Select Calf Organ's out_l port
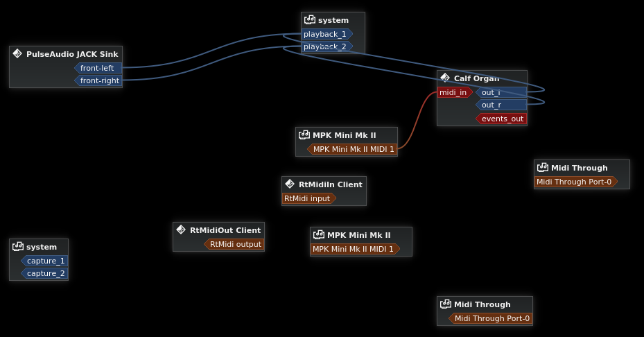The width and height of the screenshot is (644, 337). coord(501,92)
